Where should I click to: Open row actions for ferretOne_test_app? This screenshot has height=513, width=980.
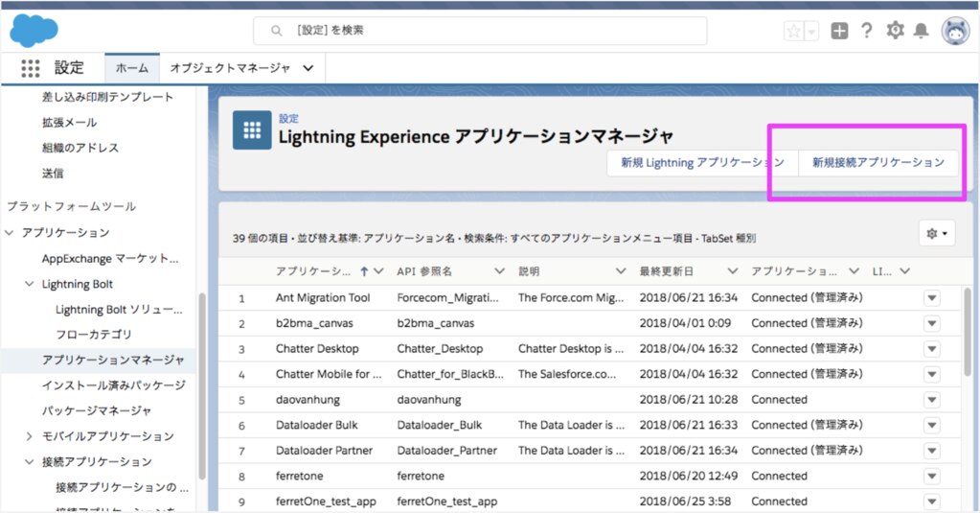(932, 501)
